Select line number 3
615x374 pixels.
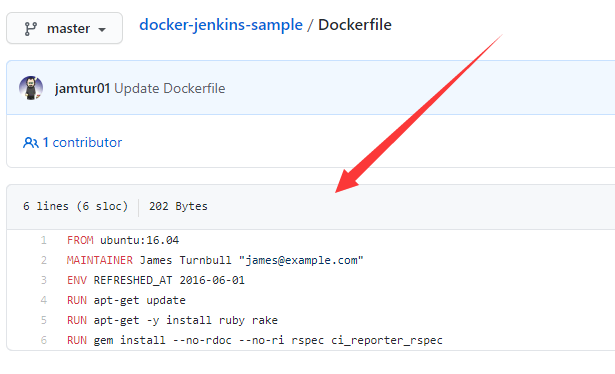point(44,280)
